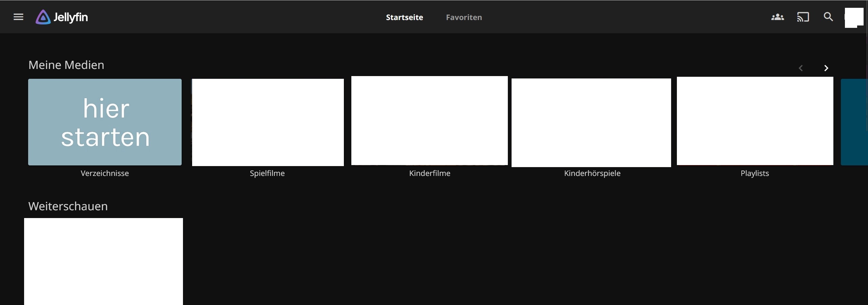
Task: Open search with the magnifier icon
Action: click(x=828, y=17)
